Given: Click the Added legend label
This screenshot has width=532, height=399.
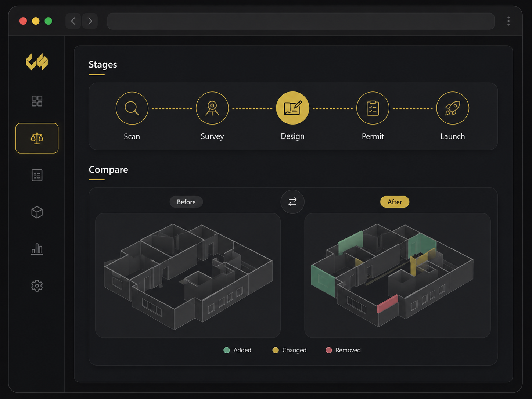Looking at the screenshot, I should (x=242, y=350).
